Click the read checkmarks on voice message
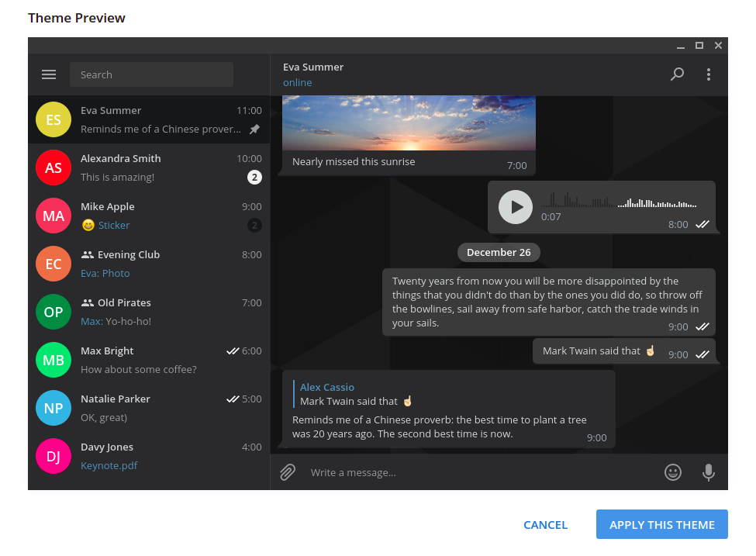The width and height of the screenshot is (756, 556). click(x=702, y=224)
